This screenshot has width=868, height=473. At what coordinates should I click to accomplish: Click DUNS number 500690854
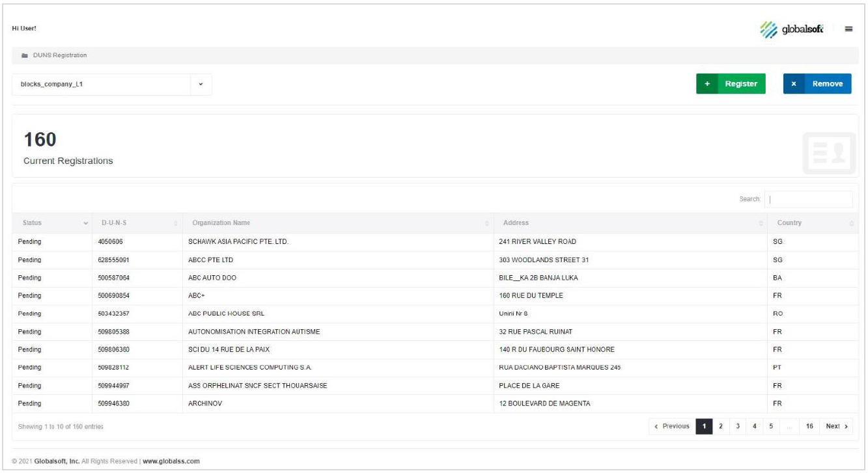(x=113, y=296)
